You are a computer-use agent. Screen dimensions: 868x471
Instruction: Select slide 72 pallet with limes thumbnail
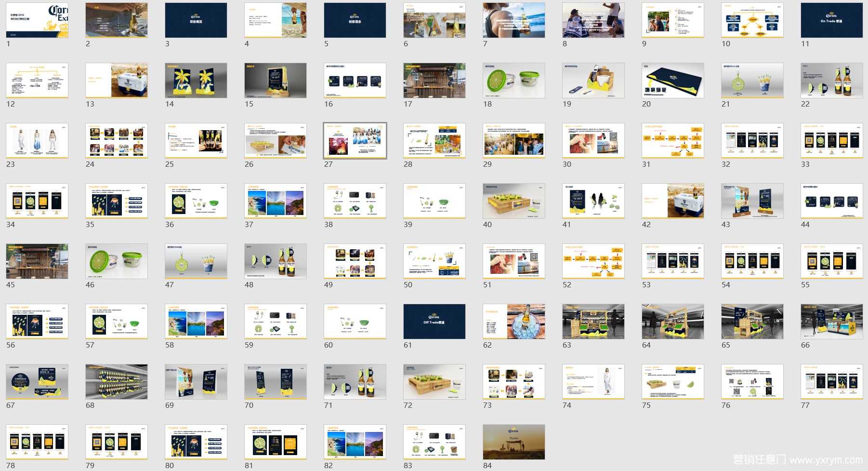434,382
